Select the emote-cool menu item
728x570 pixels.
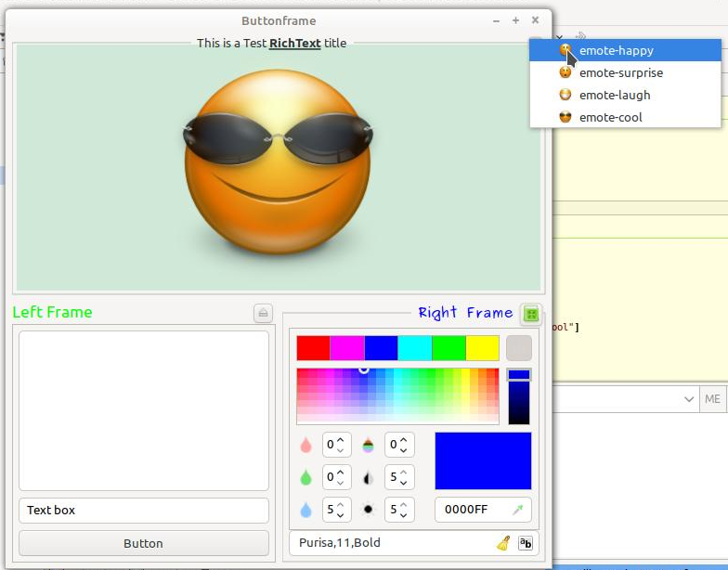(x=610, y=117)
